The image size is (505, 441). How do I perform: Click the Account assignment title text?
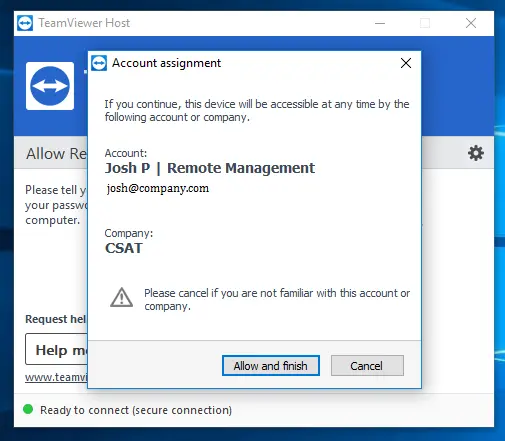click(x=166, y=63)
